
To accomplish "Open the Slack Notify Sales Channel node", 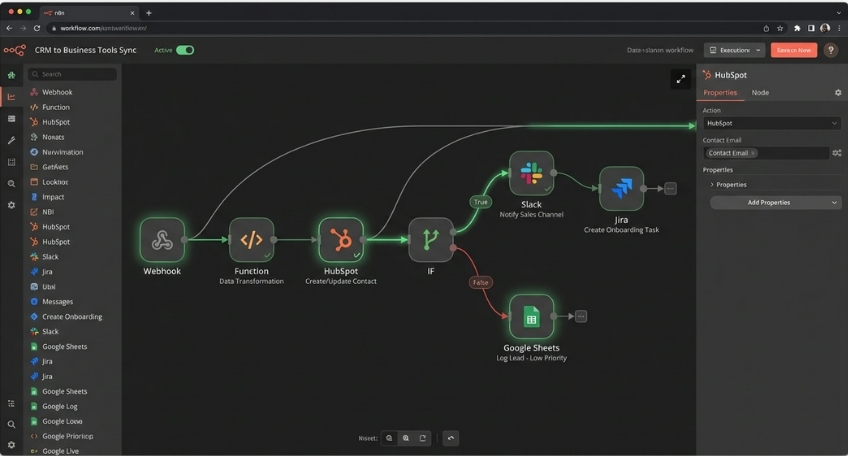I will [531, 174].
